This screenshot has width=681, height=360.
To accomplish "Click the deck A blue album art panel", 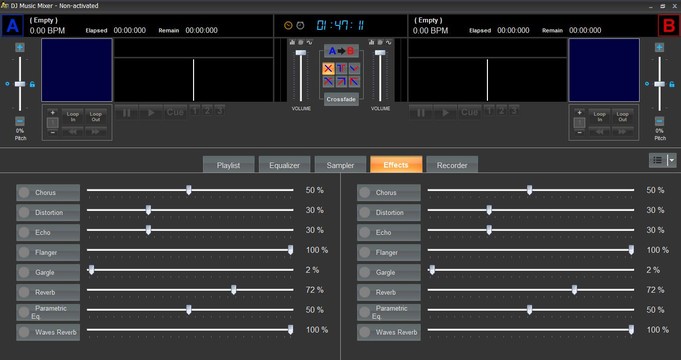I will click(77, 70).
